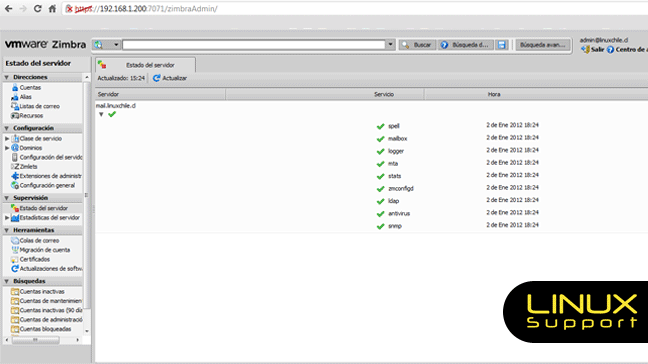
Task: Click the save search disk icon
Action: tap(502, 45)
